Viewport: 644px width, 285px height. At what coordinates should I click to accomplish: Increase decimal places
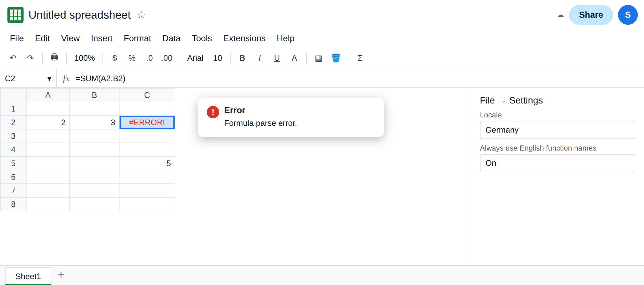click(x=167, y=58)
